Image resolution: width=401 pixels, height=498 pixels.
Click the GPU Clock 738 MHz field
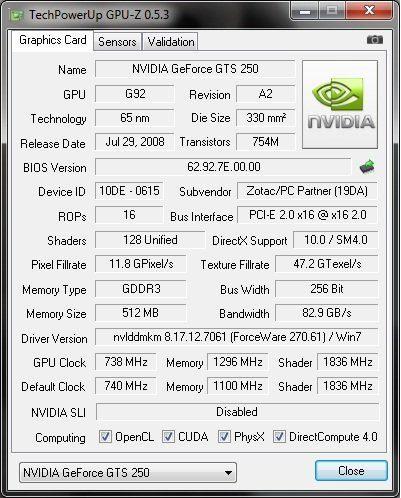click(x=126, y=362)
